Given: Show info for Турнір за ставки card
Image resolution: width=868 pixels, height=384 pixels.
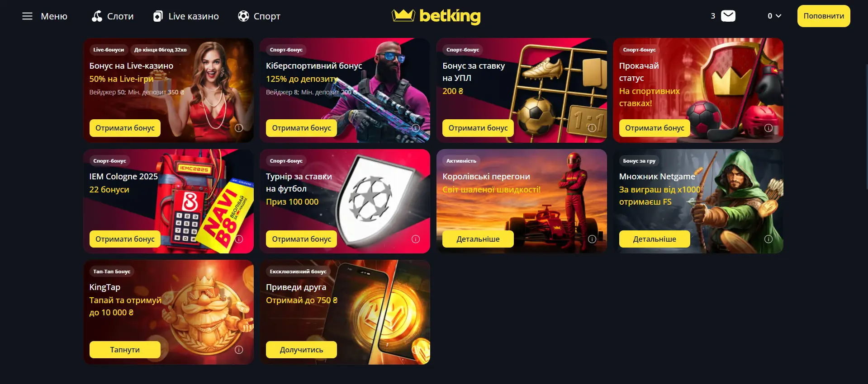Looking at the screenshot, I should 415,239.
